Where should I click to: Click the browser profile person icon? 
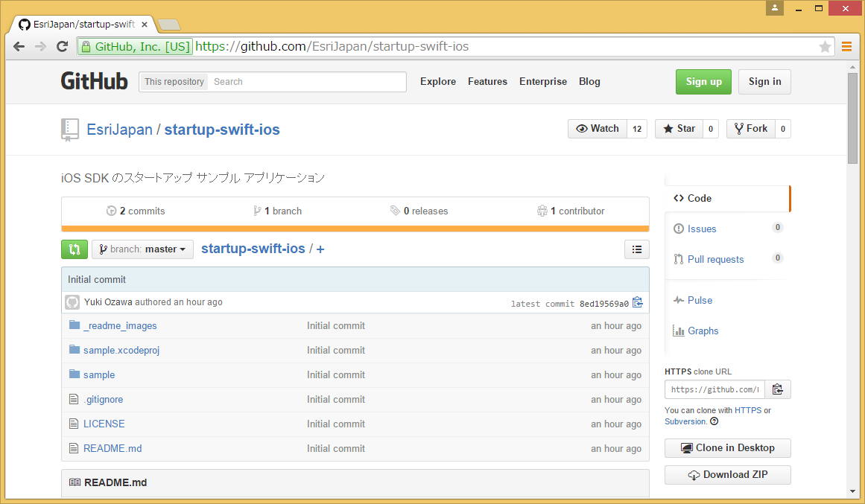tap(775, 7)
